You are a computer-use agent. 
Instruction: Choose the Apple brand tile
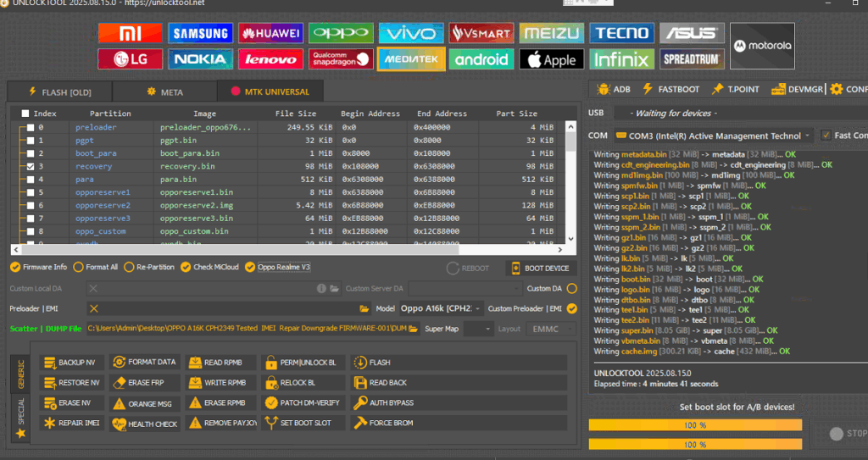point(552,59)
